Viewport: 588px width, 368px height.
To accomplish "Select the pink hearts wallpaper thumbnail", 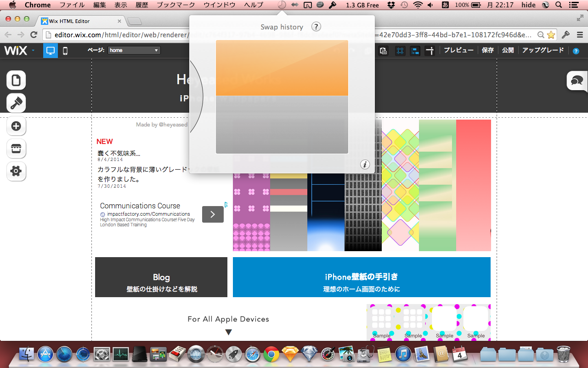I will point(251,213).
